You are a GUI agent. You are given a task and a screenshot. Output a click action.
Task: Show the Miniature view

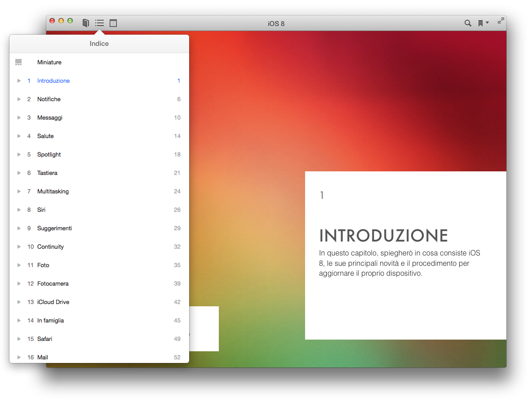pos(49,62)
